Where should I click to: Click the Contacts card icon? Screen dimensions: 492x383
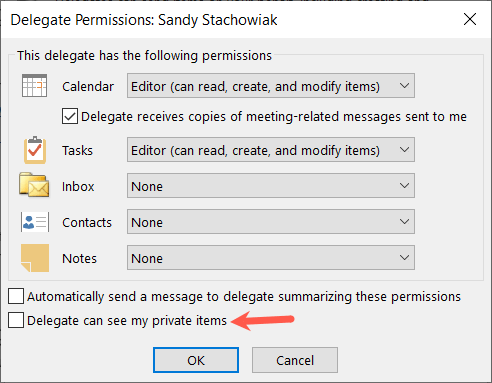point(35,222)
